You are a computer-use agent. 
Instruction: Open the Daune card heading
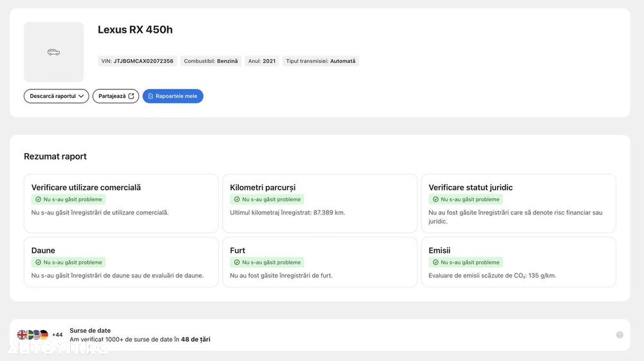[43, 250]
